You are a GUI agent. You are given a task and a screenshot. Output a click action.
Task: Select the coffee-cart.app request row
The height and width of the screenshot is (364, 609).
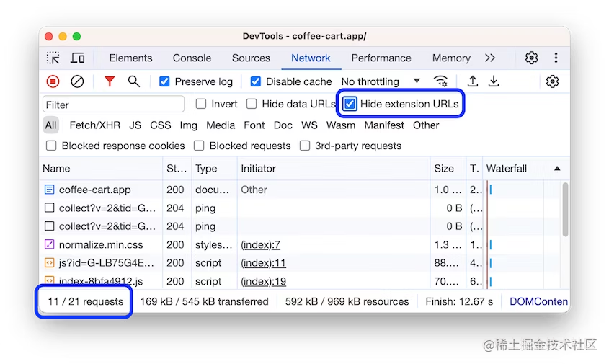point(301,190)
